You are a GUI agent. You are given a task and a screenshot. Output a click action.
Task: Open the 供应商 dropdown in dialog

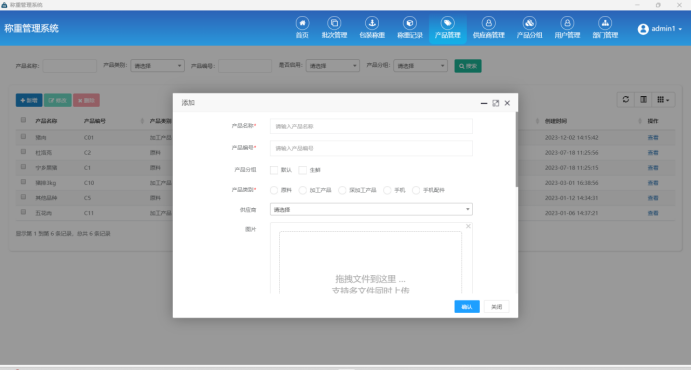coord(371,209)
